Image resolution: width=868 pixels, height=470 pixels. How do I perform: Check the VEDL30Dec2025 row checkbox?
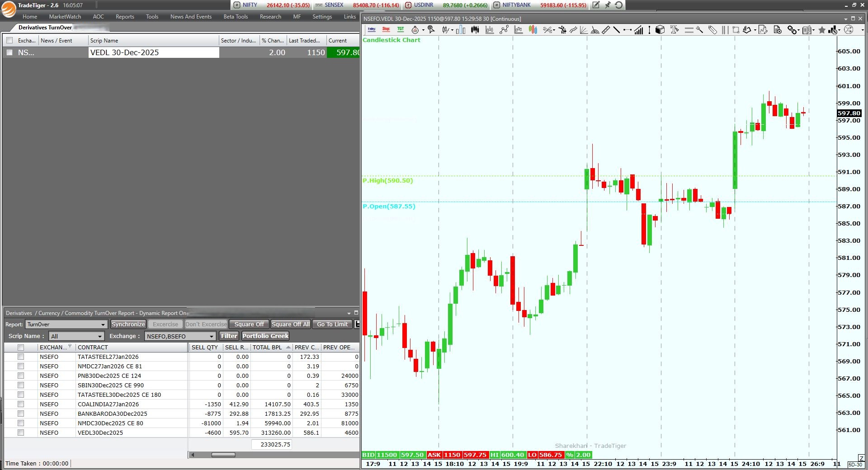pos(21,432)
